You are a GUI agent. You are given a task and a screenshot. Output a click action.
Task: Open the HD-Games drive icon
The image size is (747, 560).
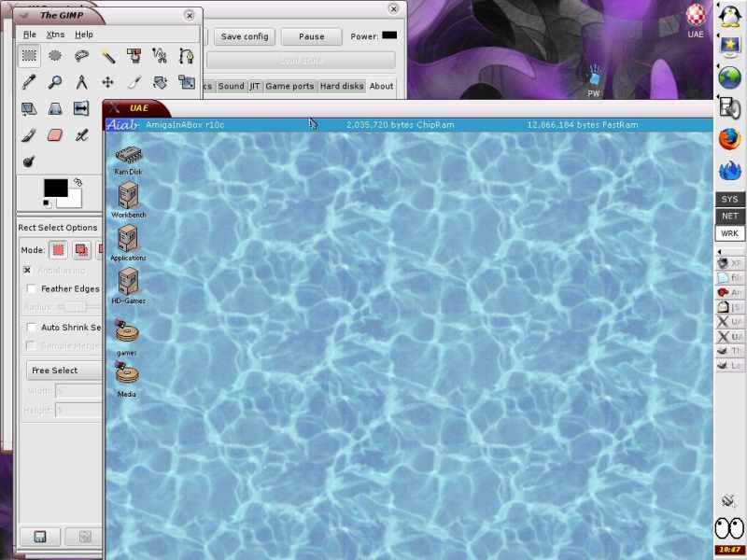coord(128,286)
